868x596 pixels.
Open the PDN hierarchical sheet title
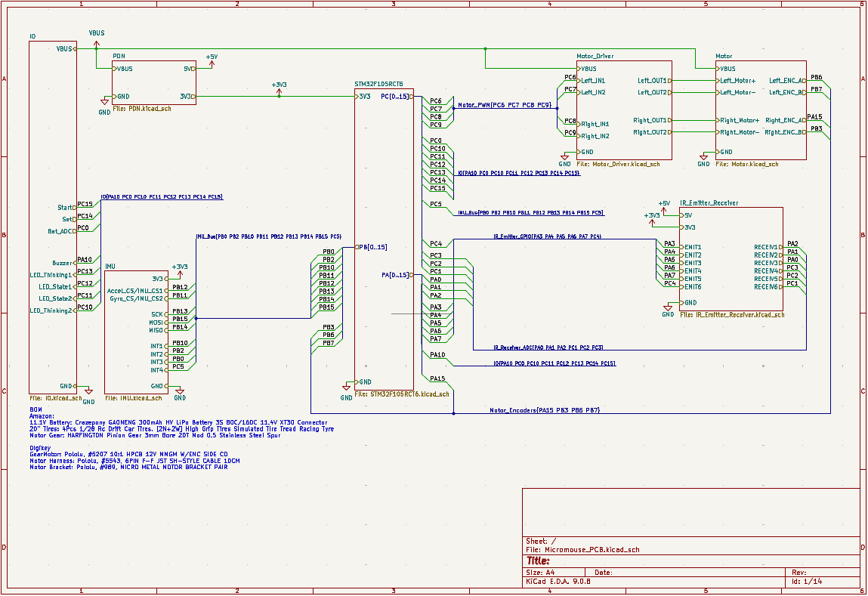(119, 56)
